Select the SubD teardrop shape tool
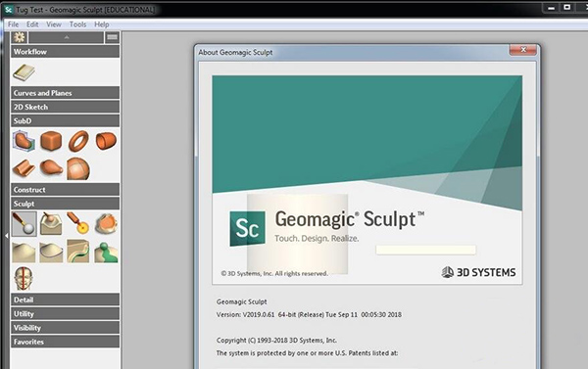588x369 pixels. (51, 167)
